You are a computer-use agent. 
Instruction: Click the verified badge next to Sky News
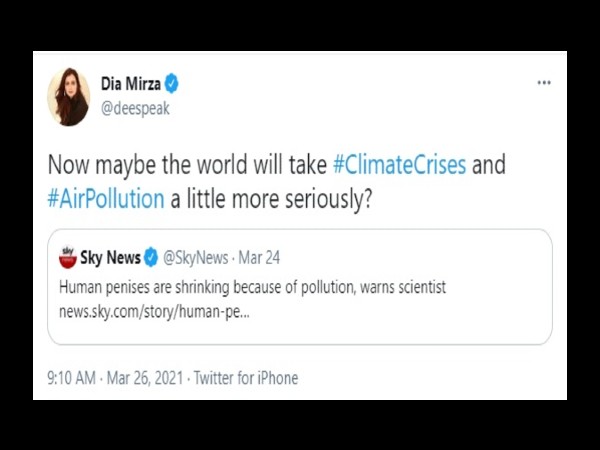point(150,258)
